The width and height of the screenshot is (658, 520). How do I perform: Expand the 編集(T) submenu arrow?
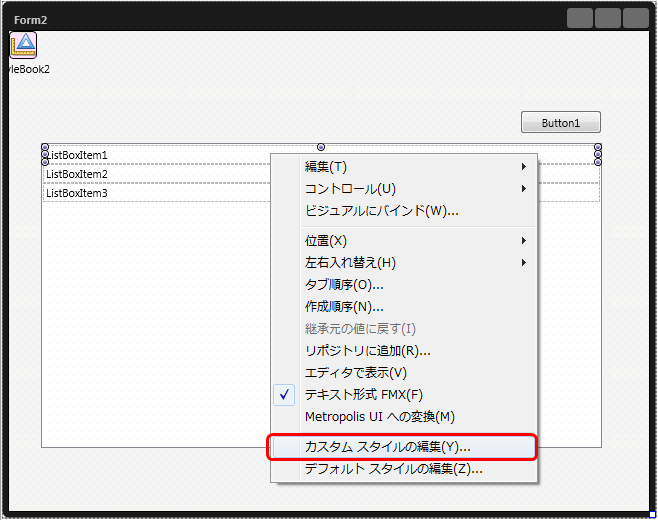tap(524, 167)
